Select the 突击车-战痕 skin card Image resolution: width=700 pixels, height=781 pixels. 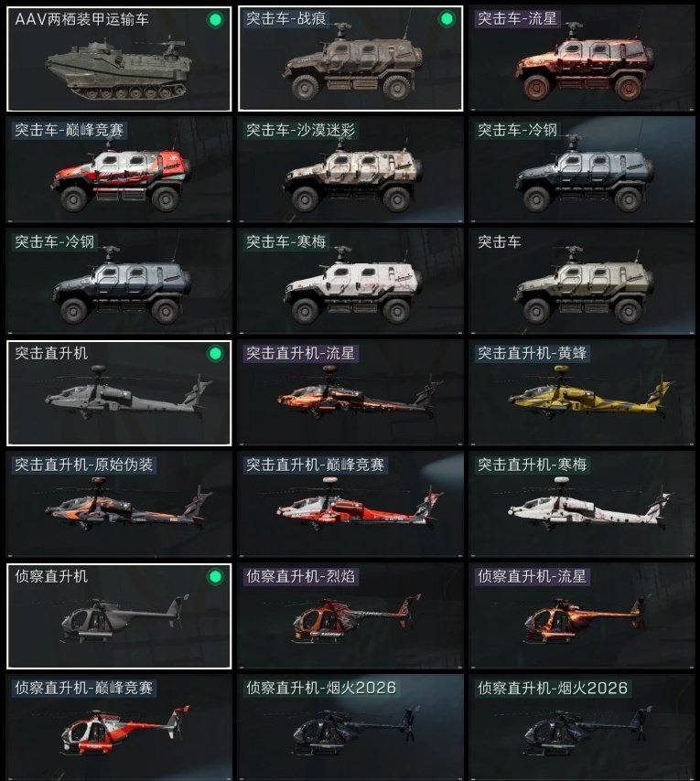pos(350,59)
